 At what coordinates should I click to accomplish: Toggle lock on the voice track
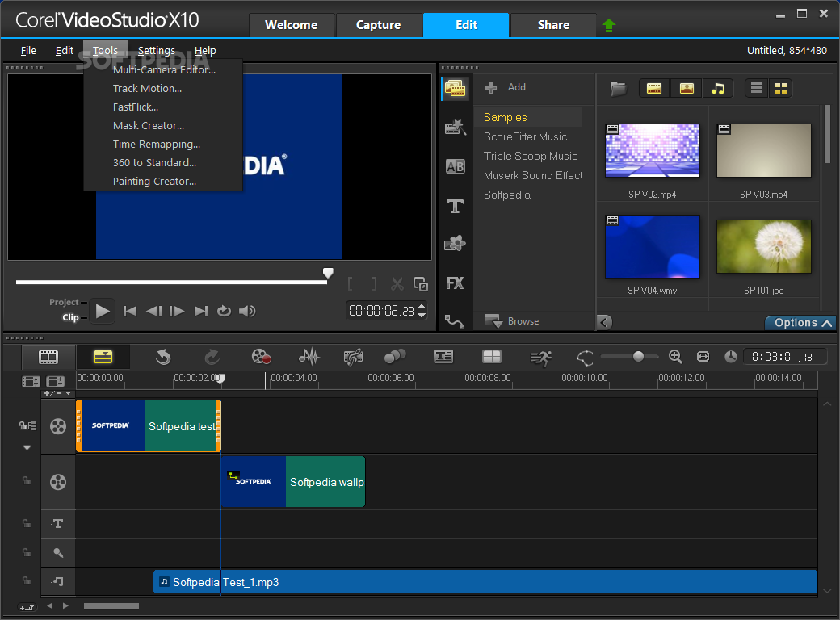coord(26,552)
